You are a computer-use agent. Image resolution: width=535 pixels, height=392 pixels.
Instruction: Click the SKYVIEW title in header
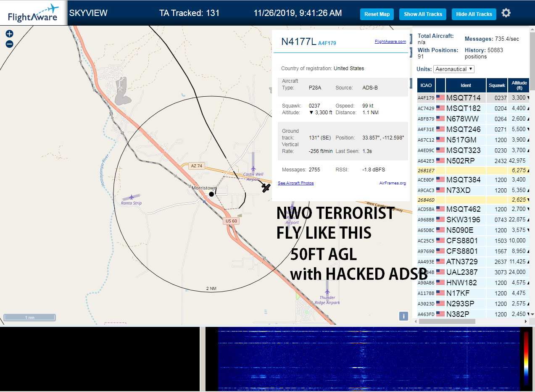[x=88, y=13]
